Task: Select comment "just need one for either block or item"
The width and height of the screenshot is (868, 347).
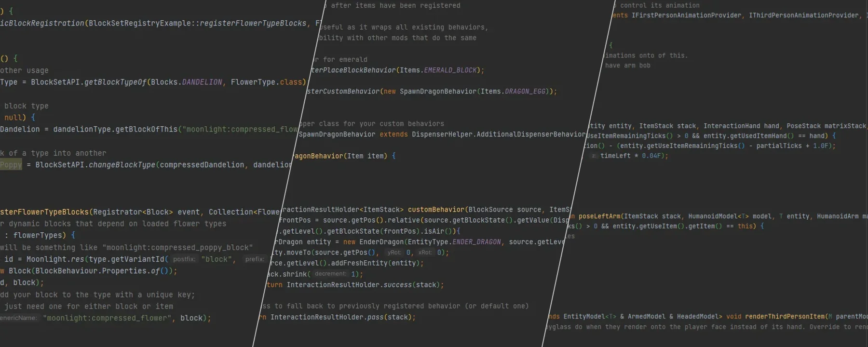Action: [89, 306]
